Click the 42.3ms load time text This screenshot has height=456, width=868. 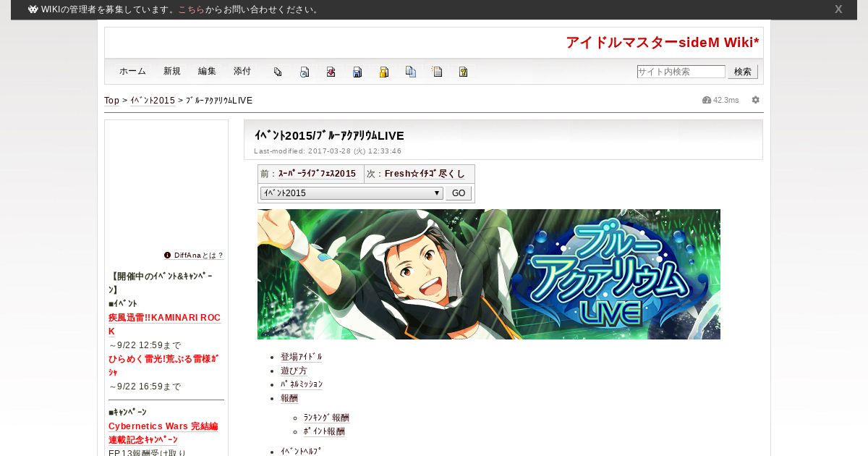726,100
